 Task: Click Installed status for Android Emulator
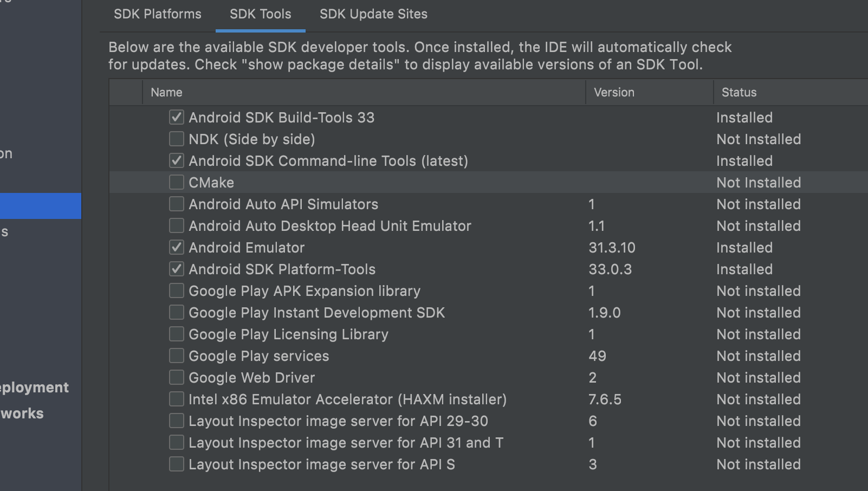coord(744,248)
